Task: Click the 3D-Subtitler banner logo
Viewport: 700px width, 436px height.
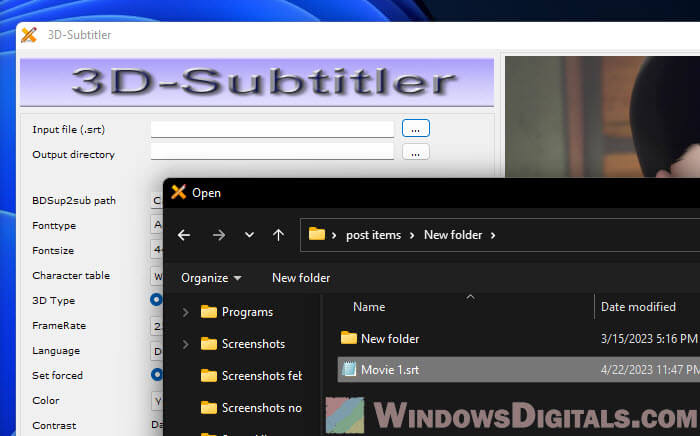Action: coord(258,82)
